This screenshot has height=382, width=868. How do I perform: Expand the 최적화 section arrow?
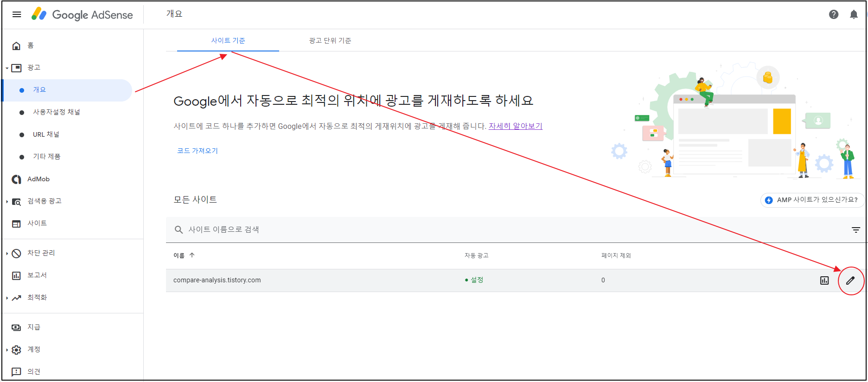coord(7,298)
